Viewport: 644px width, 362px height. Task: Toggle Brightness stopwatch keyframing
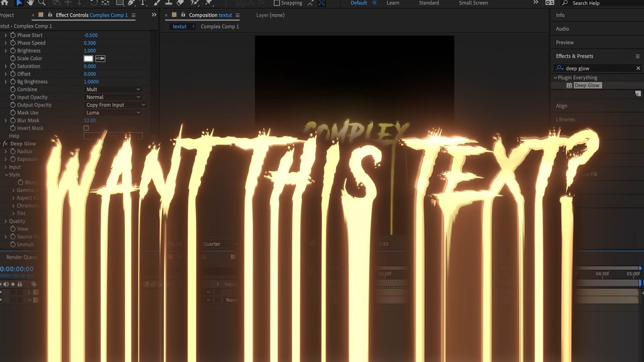13,51
